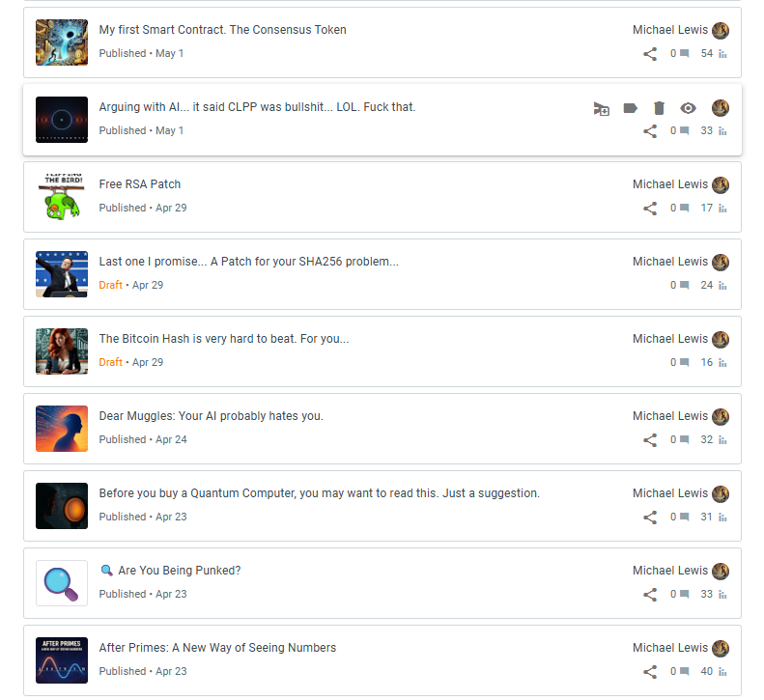Click the thumbnail of the Bitcoin Hash draft
Image resolution: width=764 pixels, height=700 pixels.
pos(62,351)
